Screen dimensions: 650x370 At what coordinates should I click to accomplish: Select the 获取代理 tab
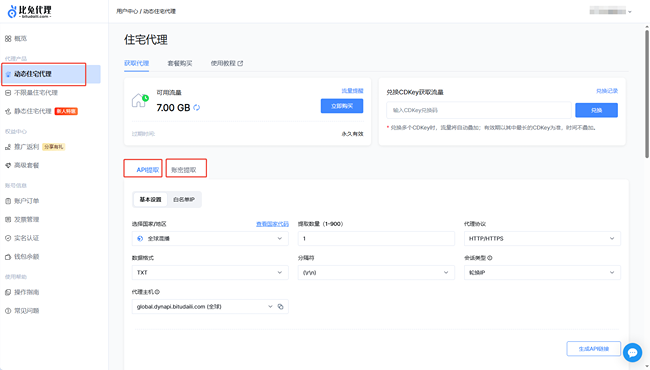coord(136,63)
